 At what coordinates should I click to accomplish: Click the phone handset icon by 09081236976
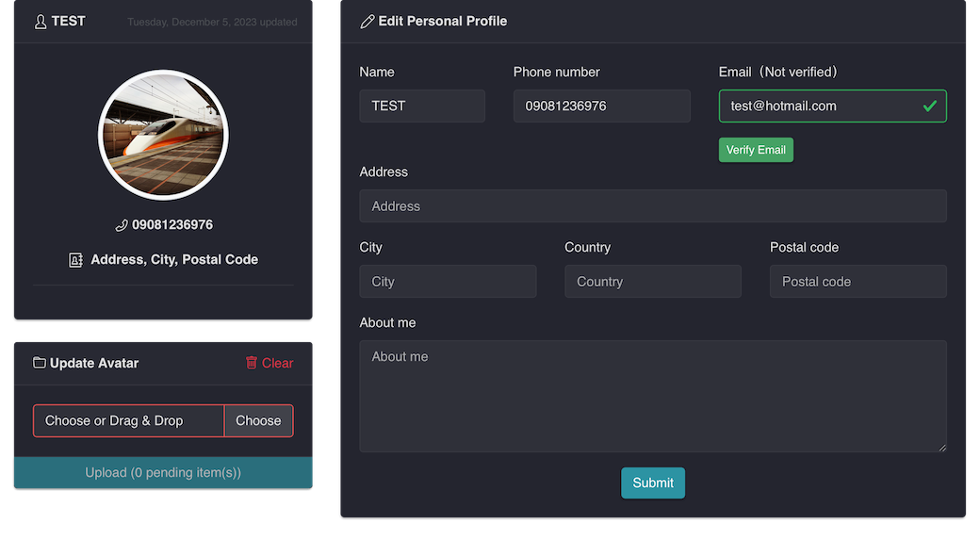pyautogui.click(x=122, y=225)
